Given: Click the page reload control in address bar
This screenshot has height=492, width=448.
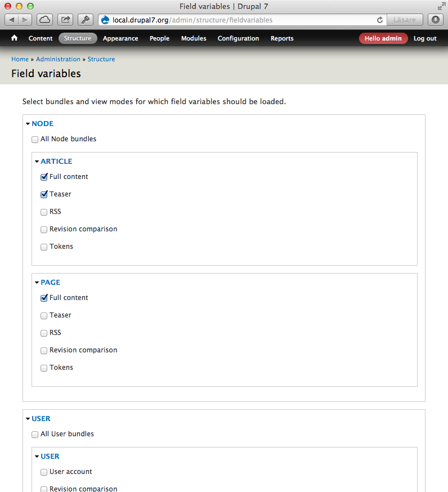Looking at the screenshot, I should click(379, 19).
